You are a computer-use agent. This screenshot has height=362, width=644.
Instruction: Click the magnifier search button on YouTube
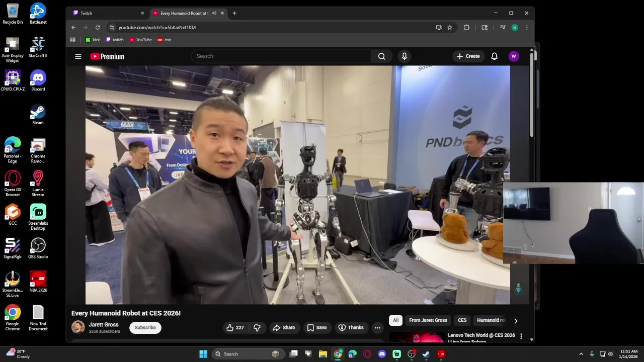click(x=382, y=56)
